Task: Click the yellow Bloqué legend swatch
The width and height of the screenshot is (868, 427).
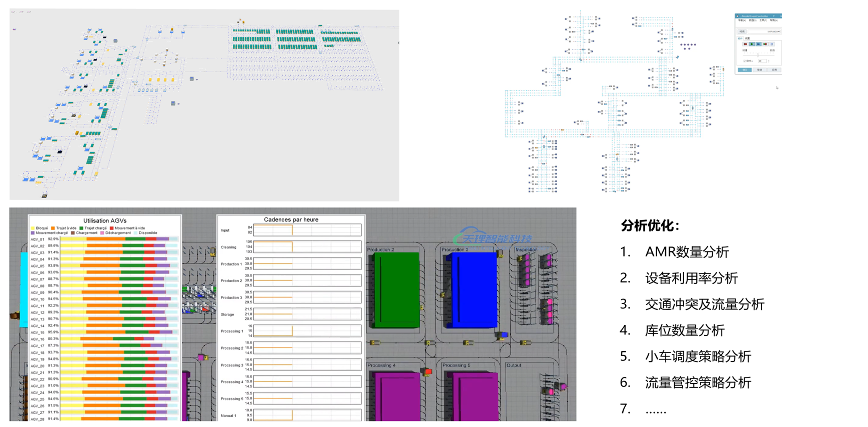Action: coord(33,228)
